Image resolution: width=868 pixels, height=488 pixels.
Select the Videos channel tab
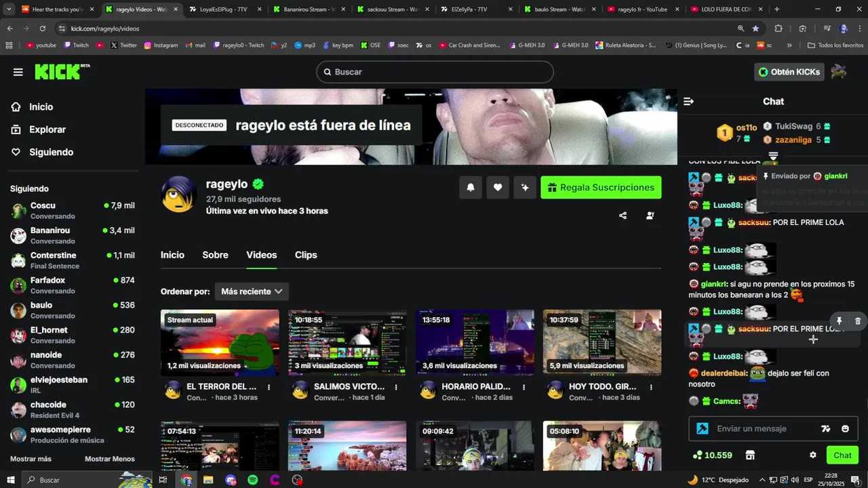click(x=262, y=255)
